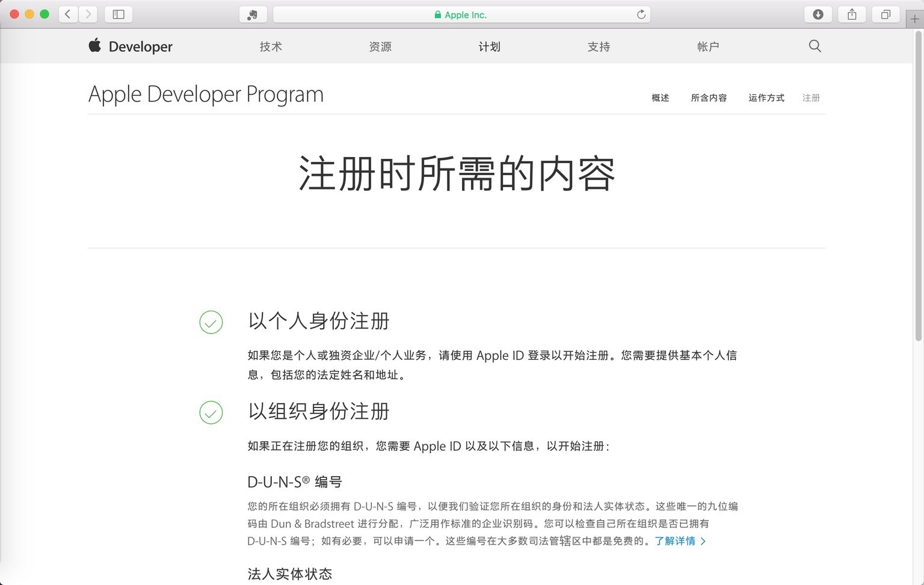Click the Developer home link
The height and width of the screenshot is (585, 924).
coord(141,46)
